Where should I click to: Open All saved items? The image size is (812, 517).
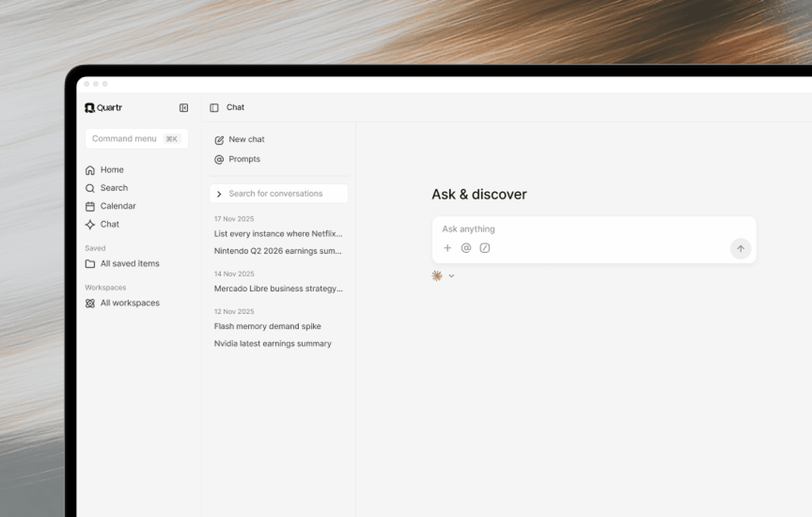130,264
